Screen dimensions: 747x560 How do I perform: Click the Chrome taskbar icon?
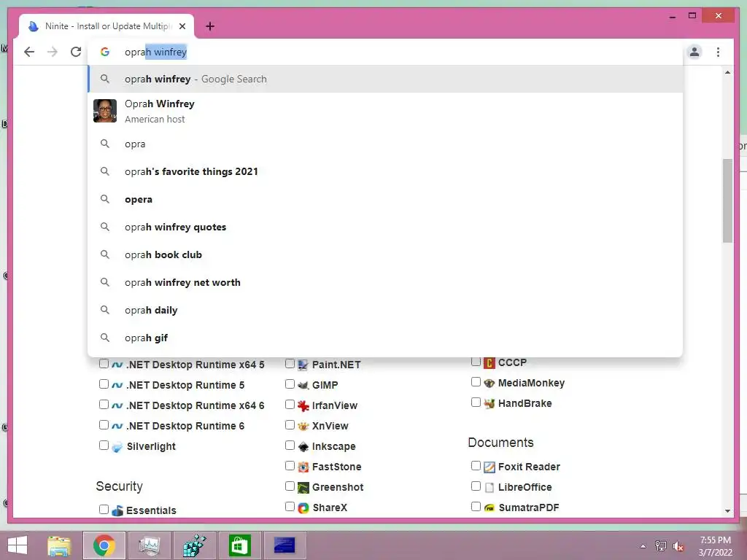pyautogui.click(x=104, y=545)
